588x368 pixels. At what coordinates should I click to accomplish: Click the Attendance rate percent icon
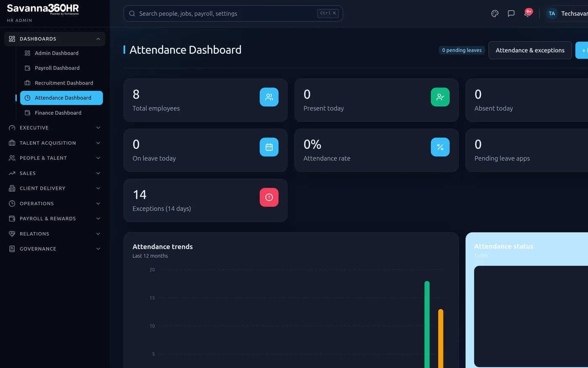point(440,147)
